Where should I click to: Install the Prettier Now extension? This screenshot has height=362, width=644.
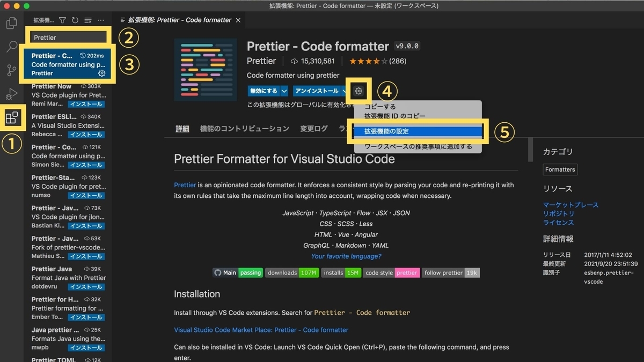pos(86,104)
